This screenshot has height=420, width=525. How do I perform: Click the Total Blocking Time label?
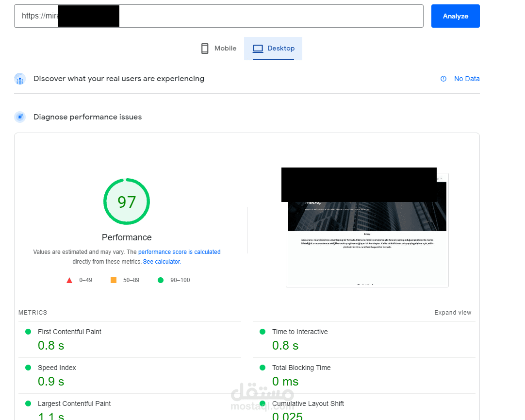point(301,368)
